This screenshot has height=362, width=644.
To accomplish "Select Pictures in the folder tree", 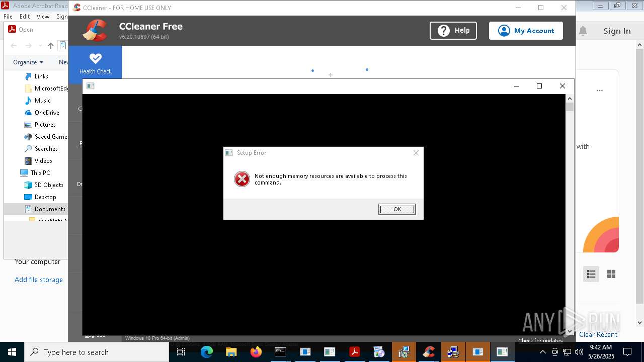I will [x=45, y=125].
